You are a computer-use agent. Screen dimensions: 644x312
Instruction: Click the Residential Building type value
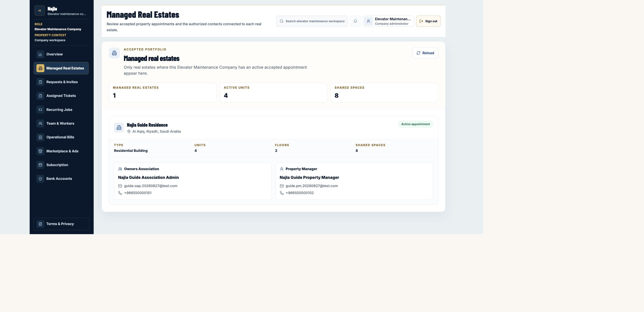click(x=130, y=151)
